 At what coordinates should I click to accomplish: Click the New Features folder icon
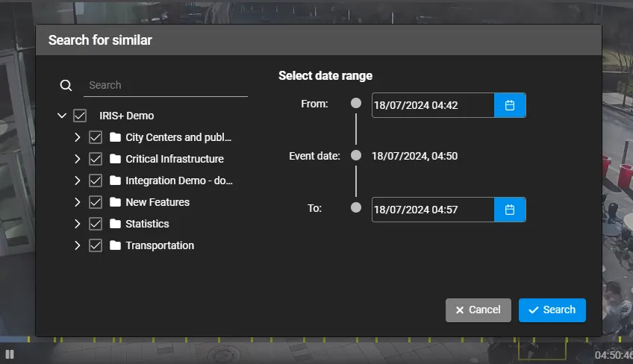click(115, 202)
